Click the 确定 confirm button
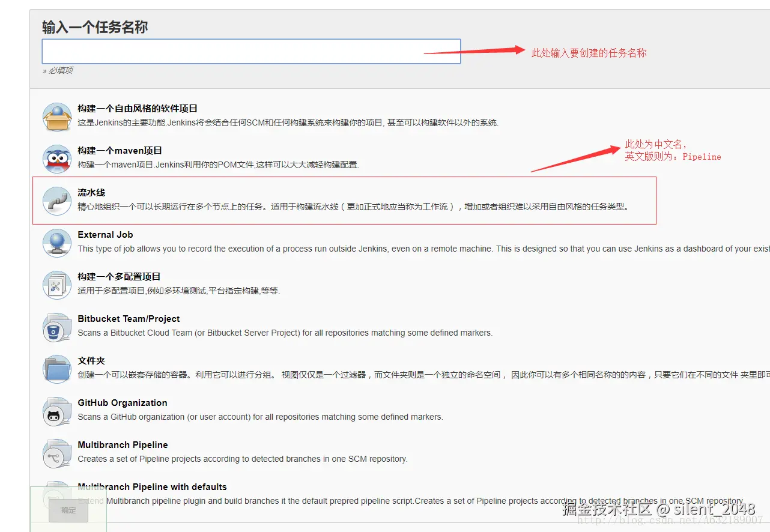Screen dimensions: 770x532 tap(68, 510)
